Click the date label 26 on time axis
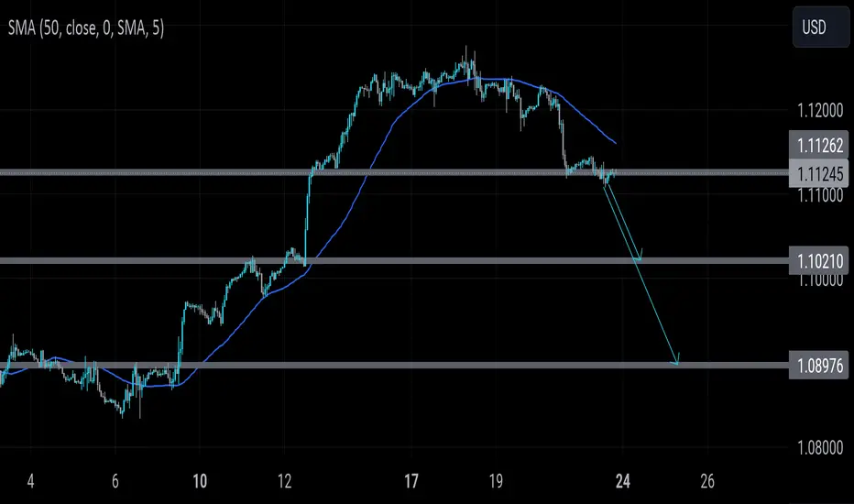This screenshot has width=854, height=504. tap(707, 481)
